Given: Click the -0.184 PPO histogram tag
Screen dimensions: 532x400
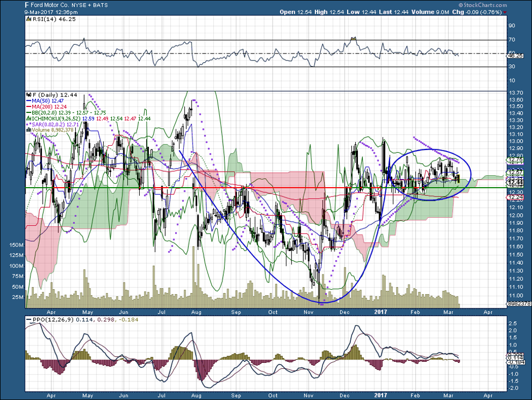Looking at the screenshot, I should [516, 362].
